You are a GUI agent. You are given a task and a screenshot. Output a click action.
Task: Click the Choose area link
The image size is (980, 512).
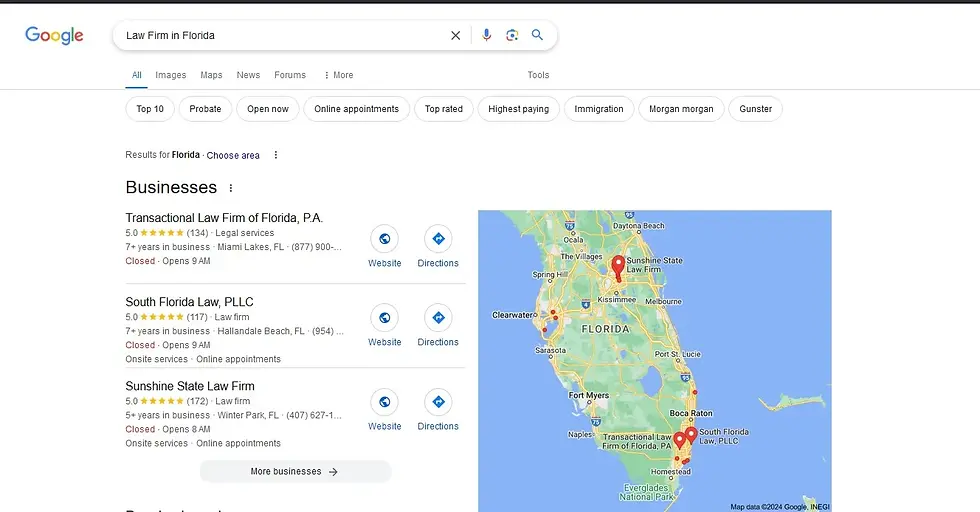click(233, 155)
